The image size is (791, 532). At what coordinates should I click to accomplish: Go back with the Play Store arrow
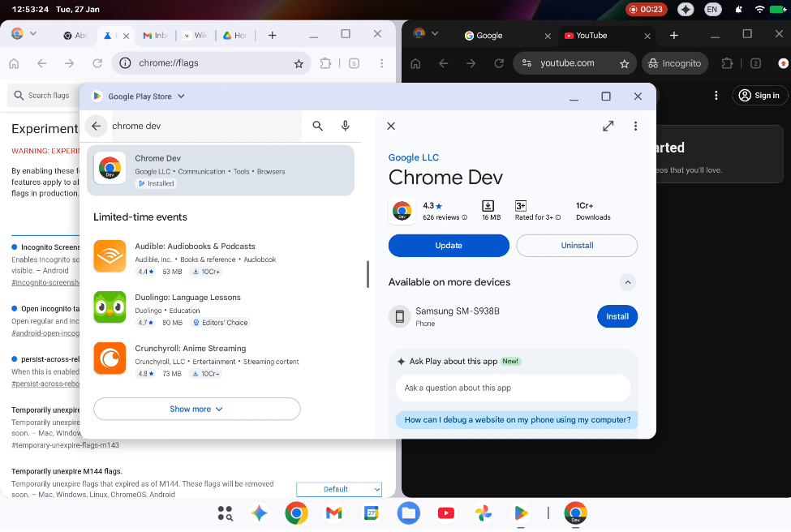(x=97, y=126)
